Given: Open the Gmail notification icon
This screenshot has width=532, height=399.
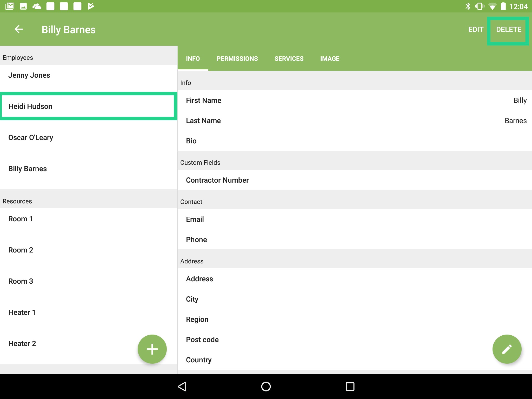Looking at the screenshot, I should pos(10,6).
